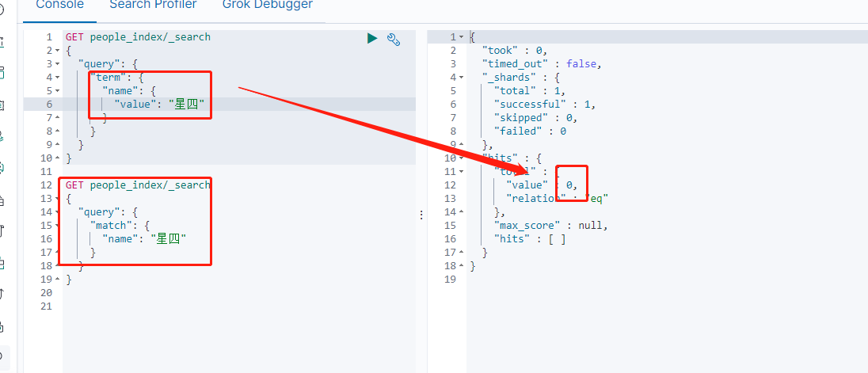Click line number 20 in request editor

pyautogui.click(x=47, y=293)
